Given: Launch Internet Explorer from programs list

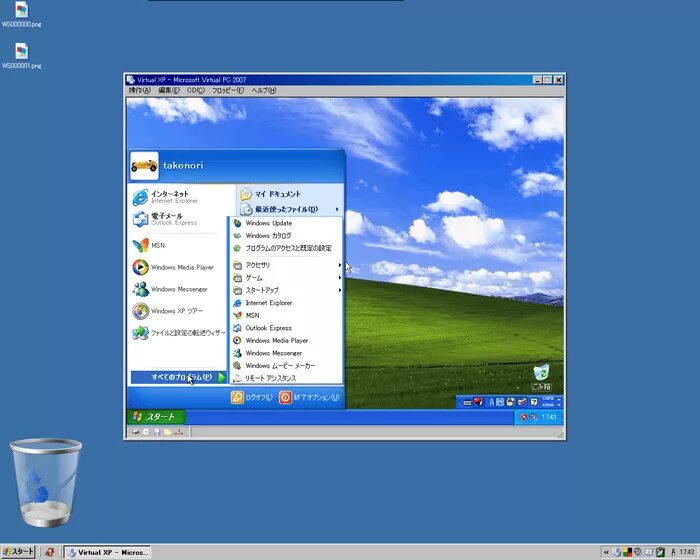Looking at the screenshot, I should tap(286, 303).
